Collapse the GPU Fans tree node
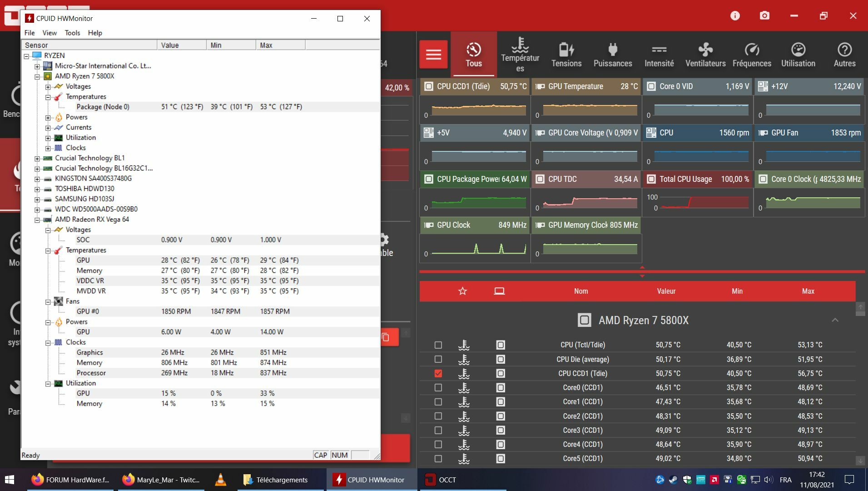This screenshot has width=868, height=491. 48,301
